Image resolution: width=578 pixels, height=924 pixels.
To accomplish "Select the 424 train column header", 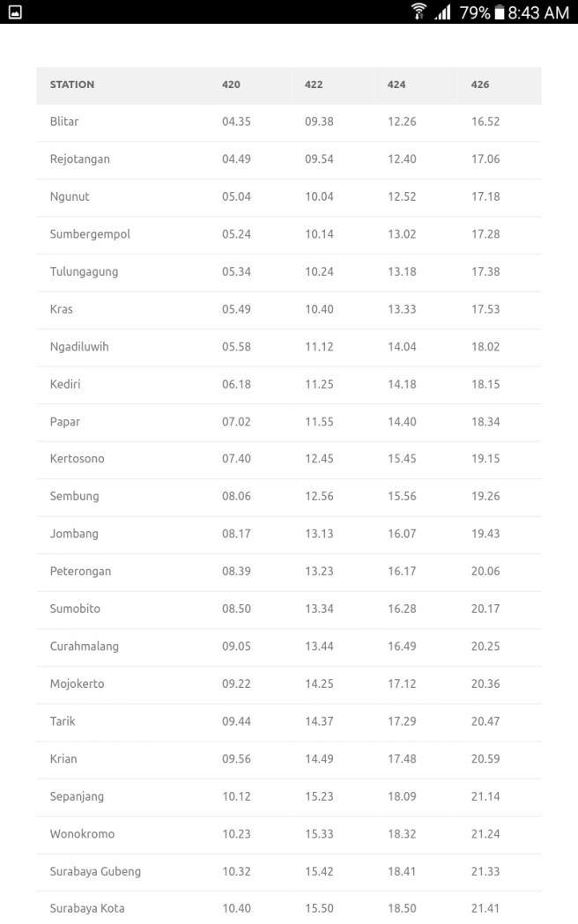I will (x=396, y=85).
